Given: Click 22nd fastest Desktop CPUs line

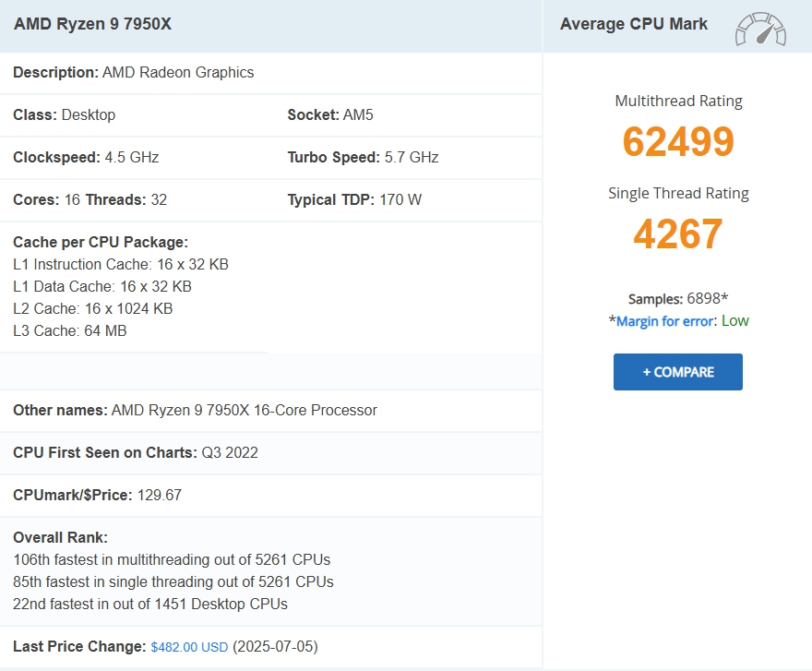Looking at the screenshot, I should 150,605.
